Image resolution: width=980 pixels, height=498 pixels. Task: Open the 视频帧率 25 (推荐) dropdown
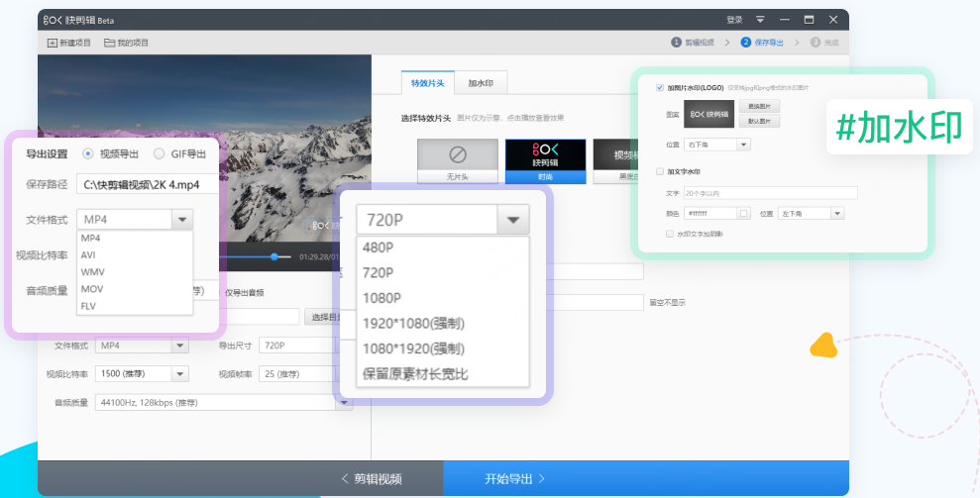pos(297,373)
